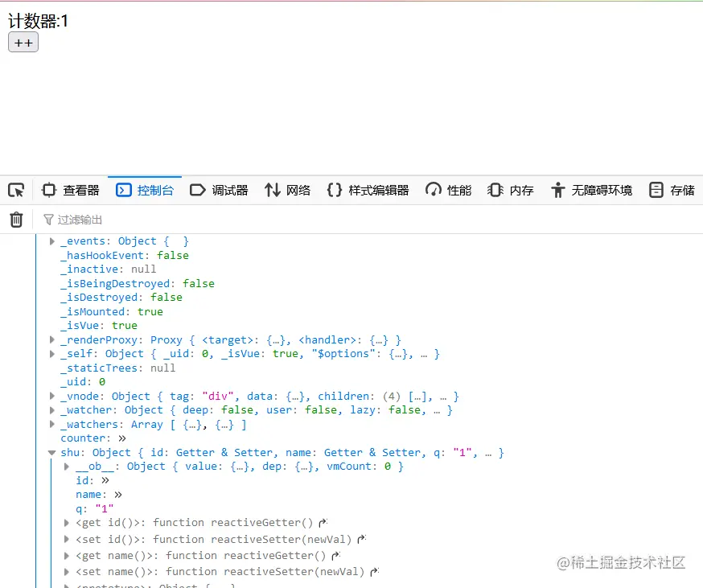703x588 pixels.
Task: Open the 内存 memory tab
Action: point(510,191)
